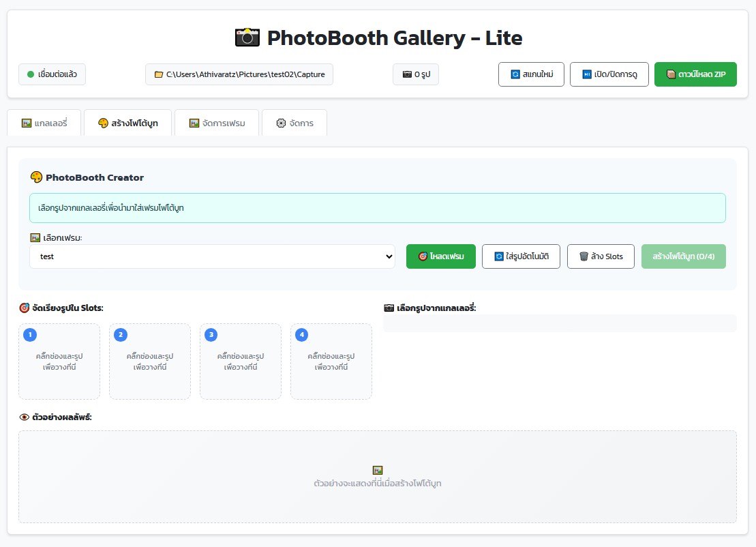Click the rescan button

point(531,74)
